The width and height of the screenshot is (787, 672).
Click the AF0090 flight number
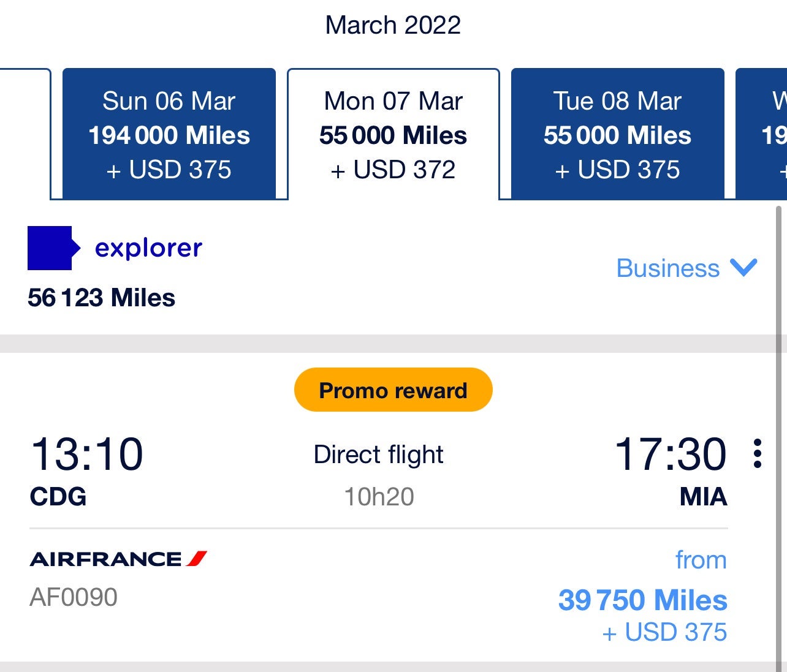click(74, 596)
